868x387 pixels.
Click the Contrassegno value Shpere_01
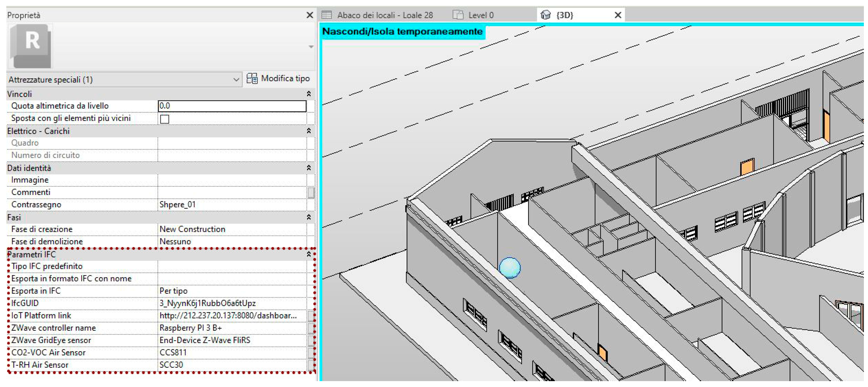177,205
